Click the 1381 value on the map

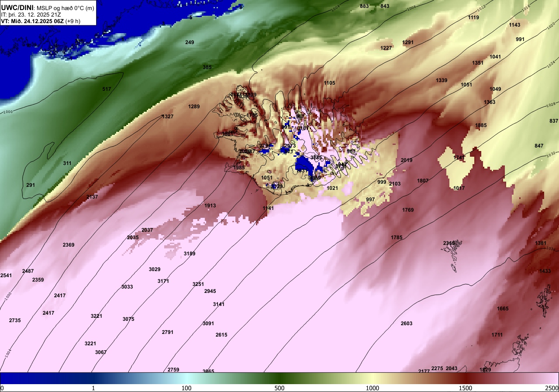541,243
